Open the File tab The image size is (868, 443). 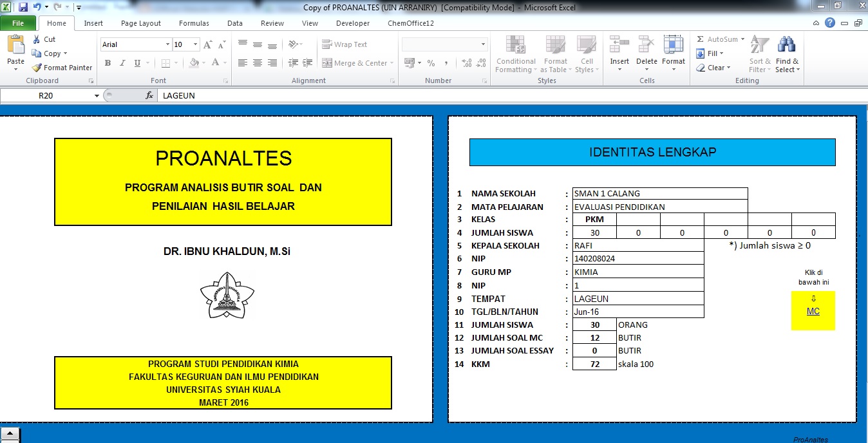pos(18,23)
